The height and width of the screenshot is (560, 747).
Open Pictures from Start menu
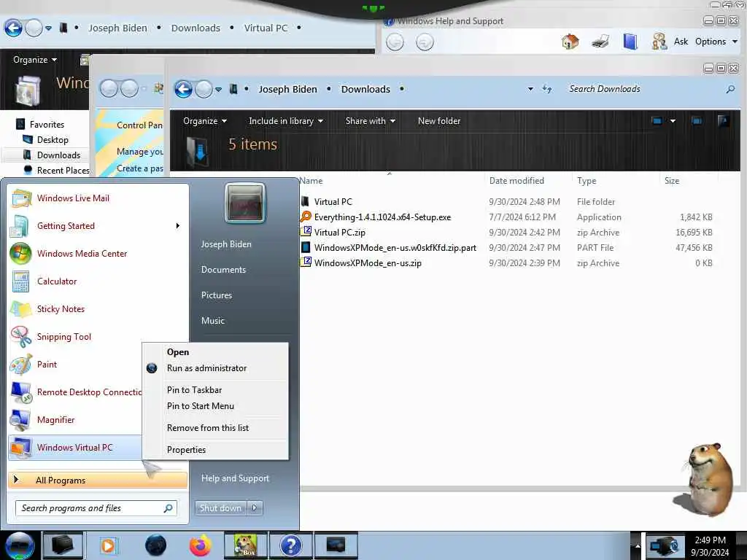tap(216, 295)
